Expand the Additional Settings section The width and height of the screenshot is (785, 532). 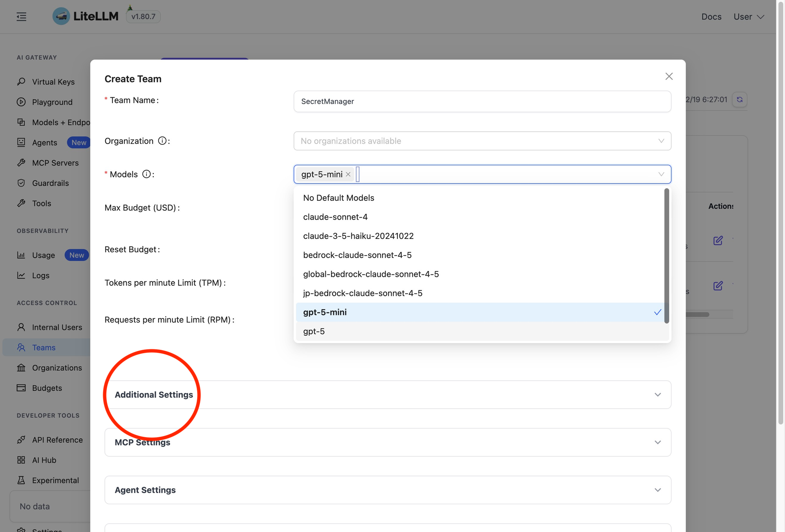[388, 395]
